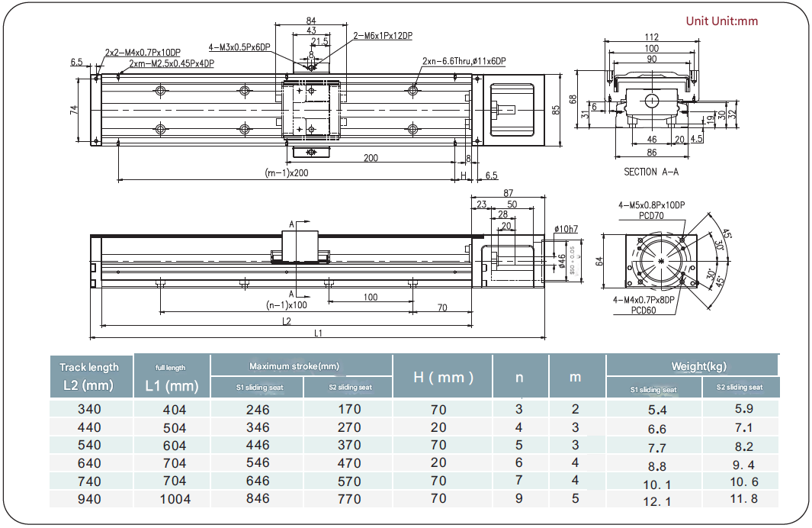Select the 846 maximum stroke cell

pyautogui.click(x=258, y=499)
